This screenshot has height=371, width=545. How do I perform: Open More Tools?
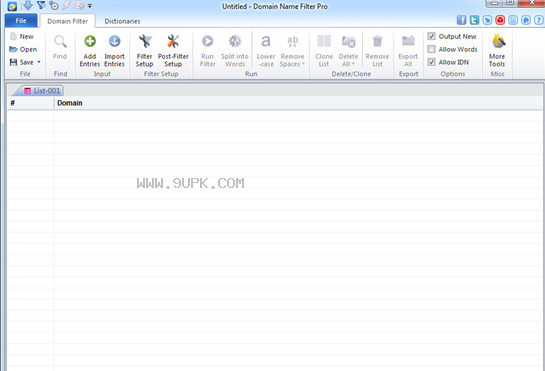pyautogui.click(x=497, y=51)
